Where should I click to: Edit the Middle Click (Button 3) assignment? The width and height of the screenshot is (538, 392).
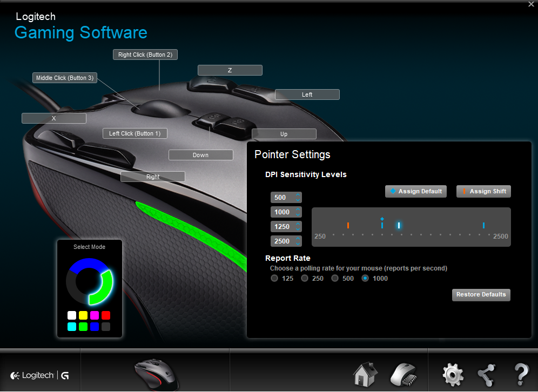tap(65, 78)
